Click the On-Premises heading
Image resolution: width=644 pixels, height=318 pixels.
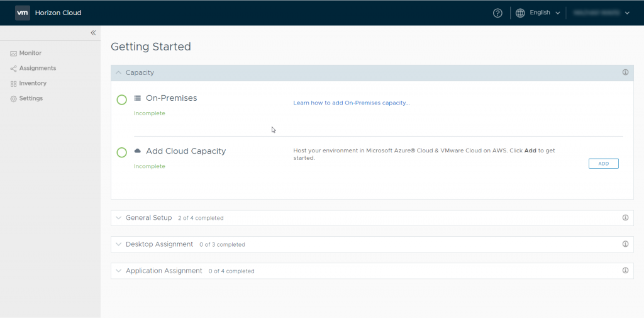click(x=171, y=98)
